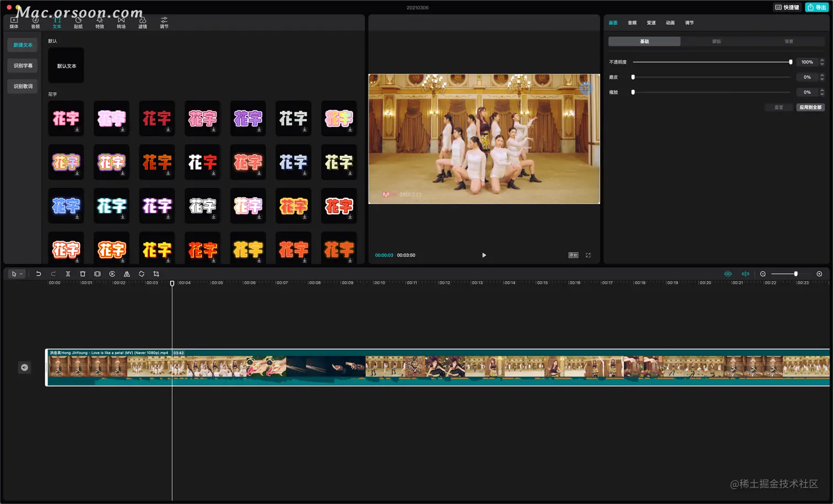The image size is (833, 504).
Task: Choose the white-and-red 花字 text style
Action: point(202,162)
